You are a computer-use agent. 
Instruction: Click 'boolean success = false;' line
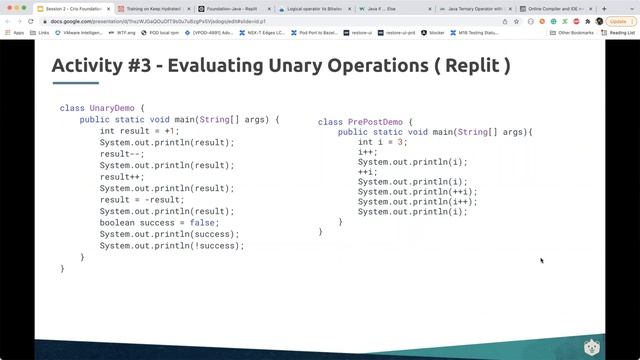(x=159, y=222)
